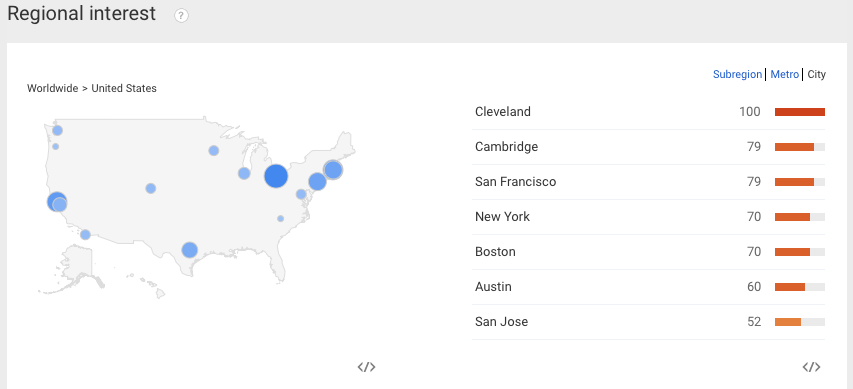Image resolution: width=853 pixels, height=389 pixels.
Task: Select the Seattle bubble on map
Action: (x=57, y=131)
